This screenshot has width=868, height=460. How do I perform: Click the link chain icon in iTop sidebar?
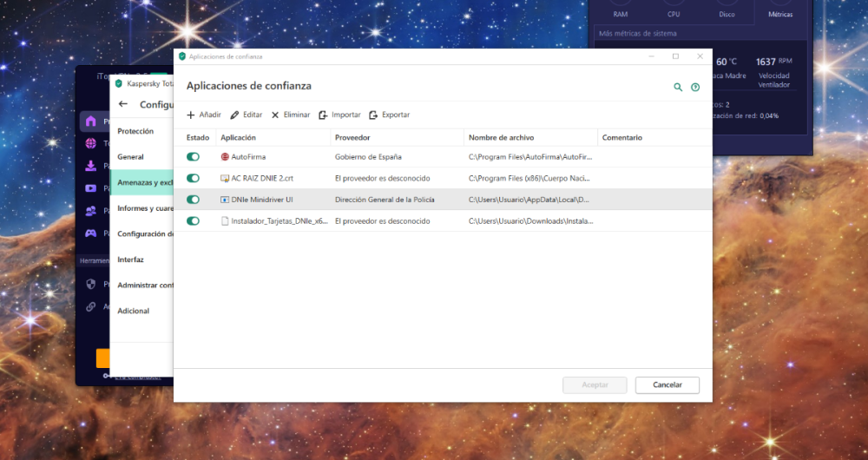click(91, 306)
